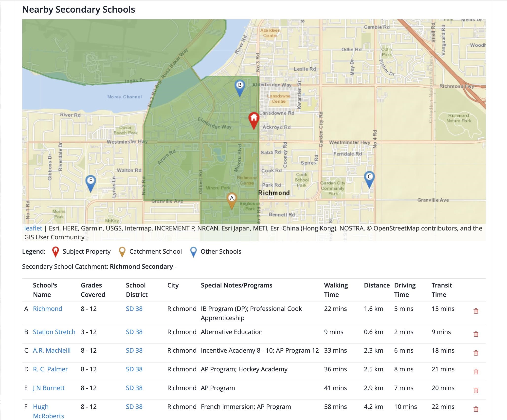Image resolution: width=507 pixels, height=420 pixels.
Task: Click the Lansdowne Centre label on the map
Action: click(x=278, y=98)
